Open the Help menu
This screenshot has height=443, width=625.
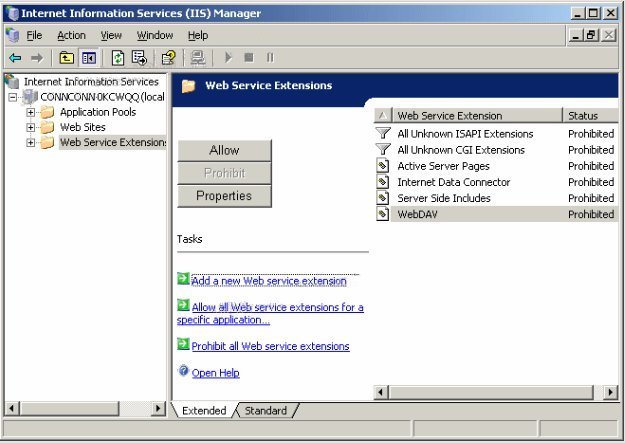coord(198,35)
